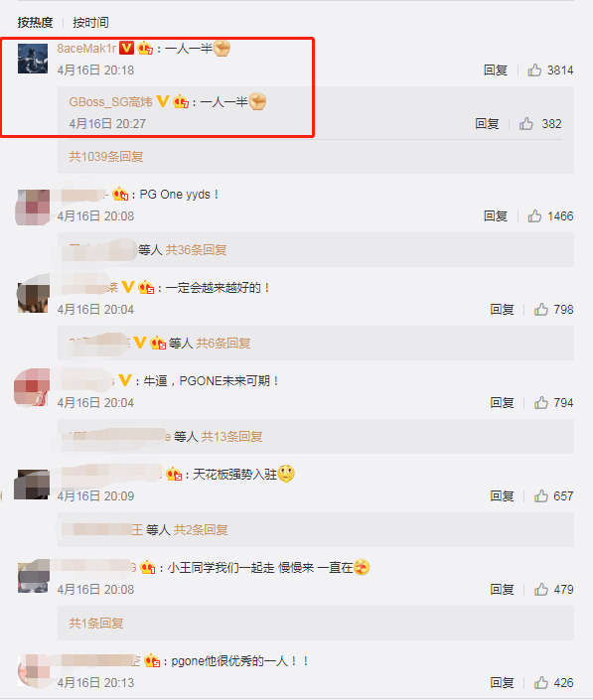The image size is (593, 700).
Task: Open 8aceMak1r user profile name
Action: 86,49
